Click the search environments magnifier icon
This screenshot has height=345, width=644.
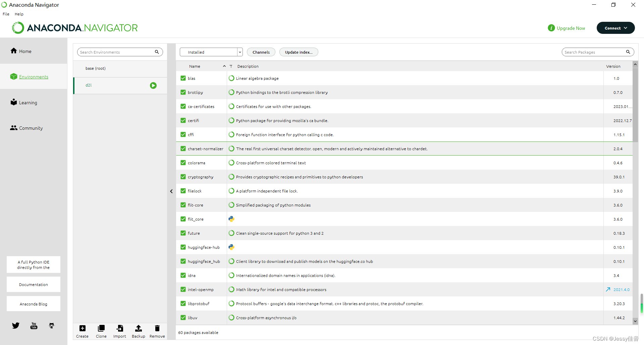157,52
